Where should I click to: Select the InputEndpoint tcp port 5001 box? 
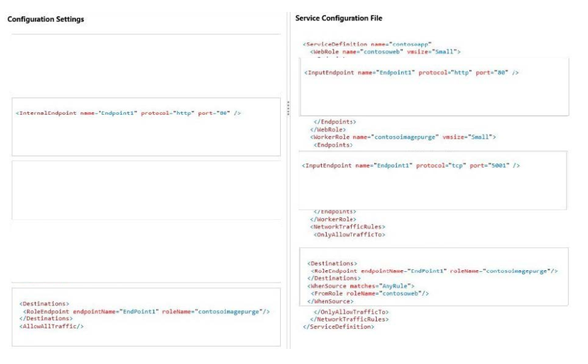[433, 180]
